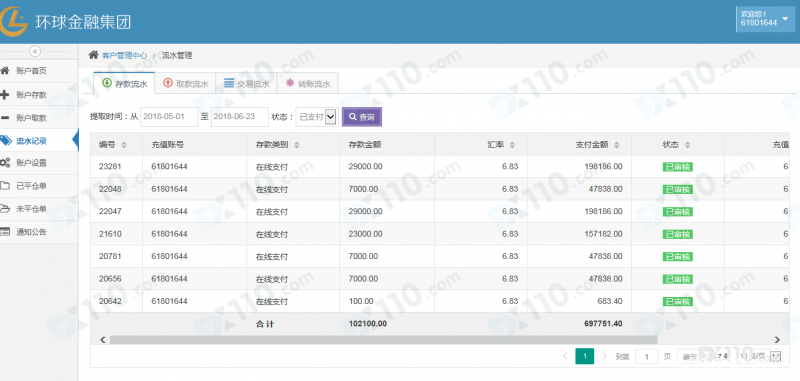Click the minus icon beside 账户取款

click(x=5, y=118)
